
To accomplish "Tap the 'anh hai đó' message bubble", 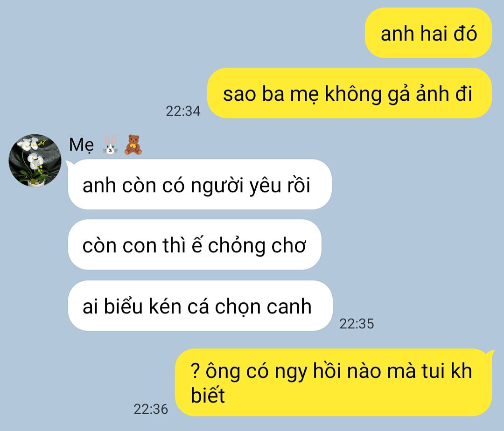I will tap(428, 33).
